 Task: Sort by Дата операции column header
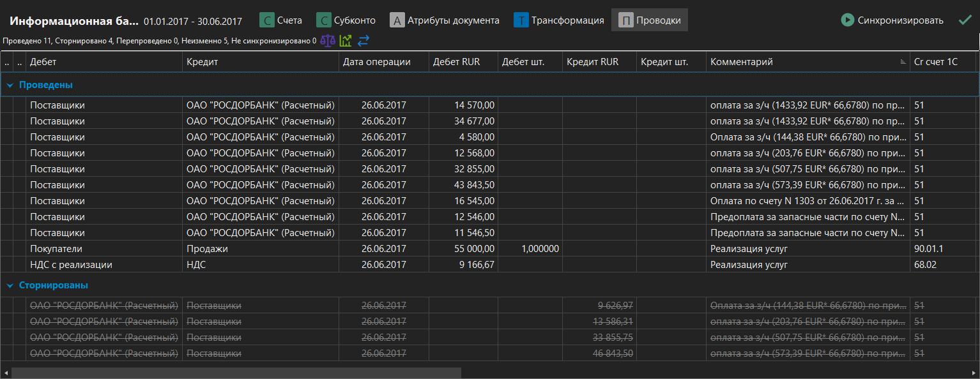click(382, 62)
